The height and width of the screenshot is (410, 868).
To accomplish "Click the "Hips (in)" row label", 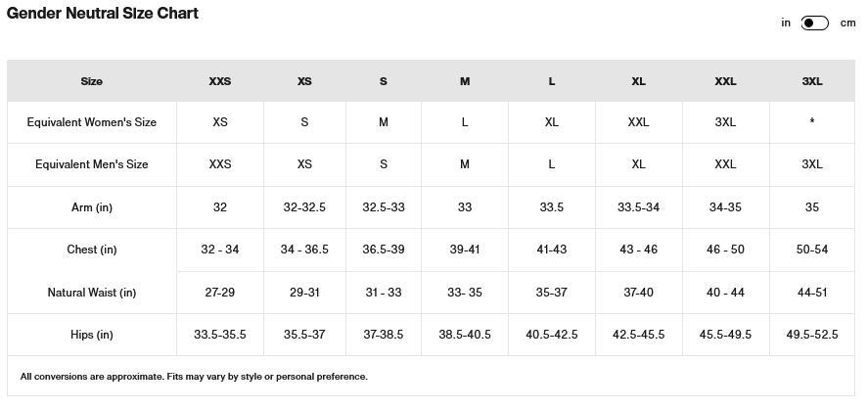I will tap(92, 335).
